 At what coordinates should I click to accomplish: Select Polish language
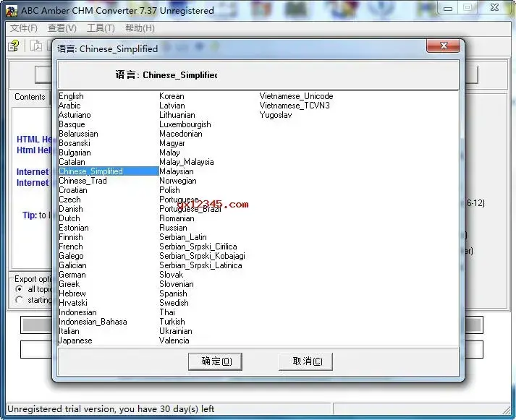[169, 190]
